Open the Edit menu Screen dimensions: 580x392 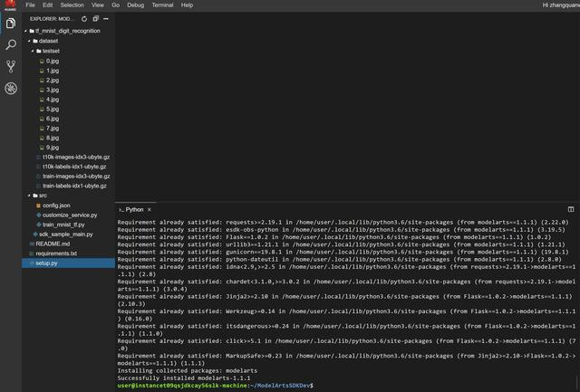pyautogui.click(x=47, y=5)
